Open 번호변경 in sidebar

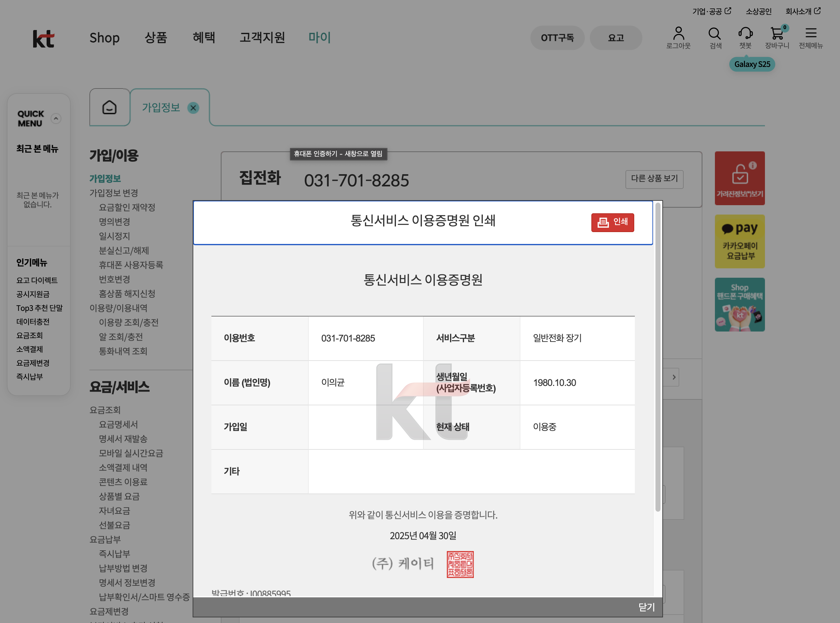[x=114, y=280]
